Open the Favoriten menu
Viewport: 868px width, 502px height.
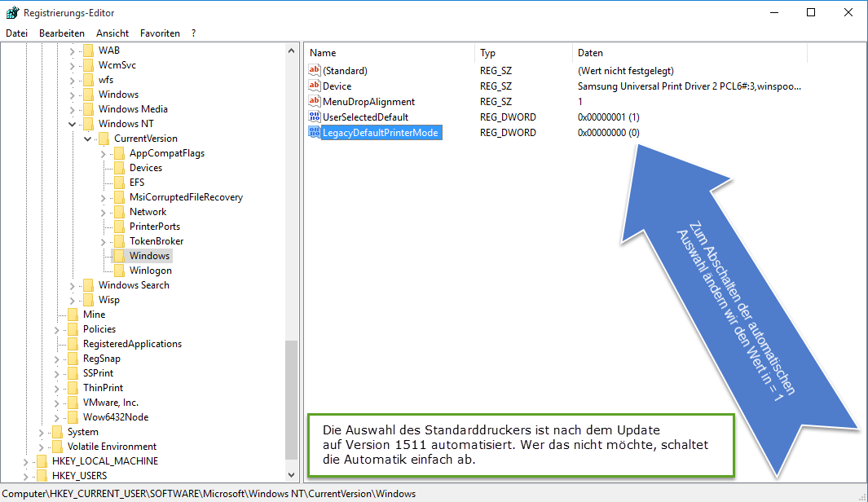pos(160,33)
